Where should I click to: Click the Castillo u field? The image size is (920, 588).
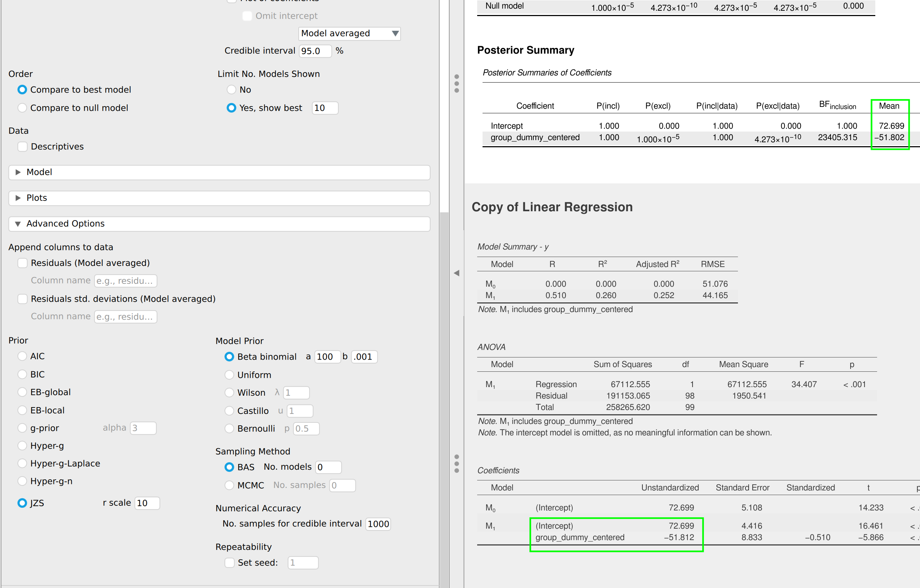[300, 411]
